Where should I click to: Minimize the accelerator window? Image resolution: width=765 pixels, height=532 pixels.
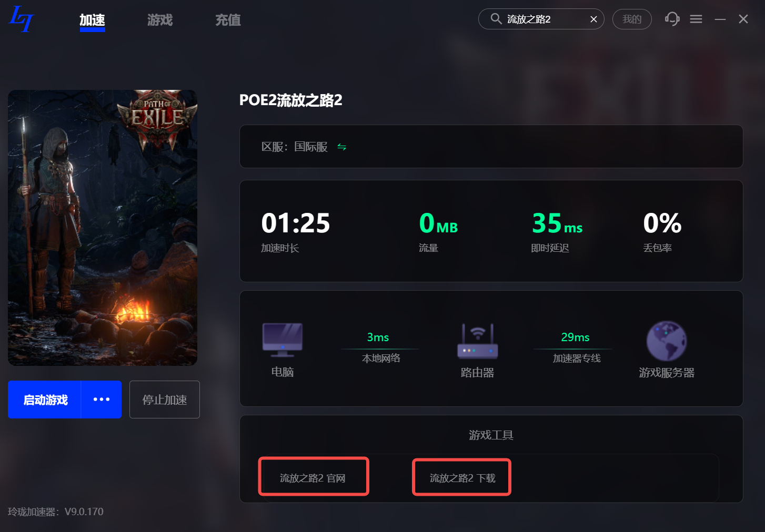[720, 19]
